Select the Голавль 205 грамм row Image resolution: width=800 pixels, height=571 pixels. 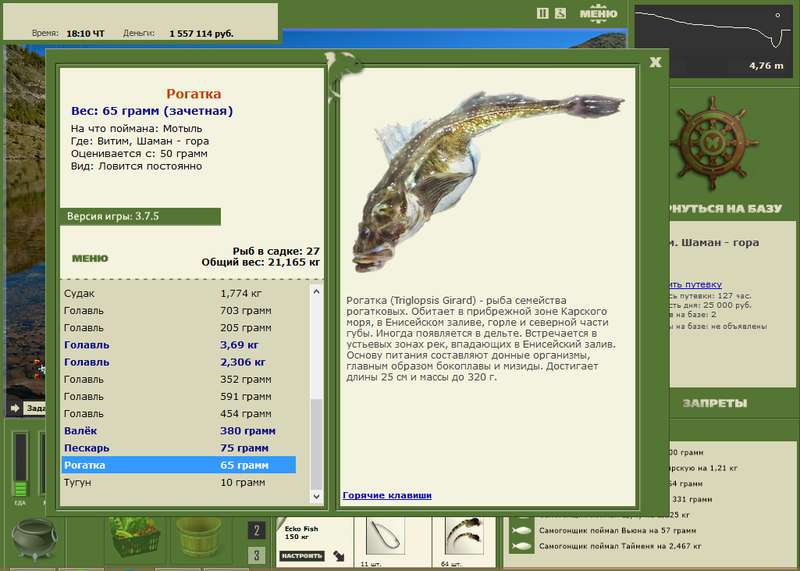pos(179,328)
